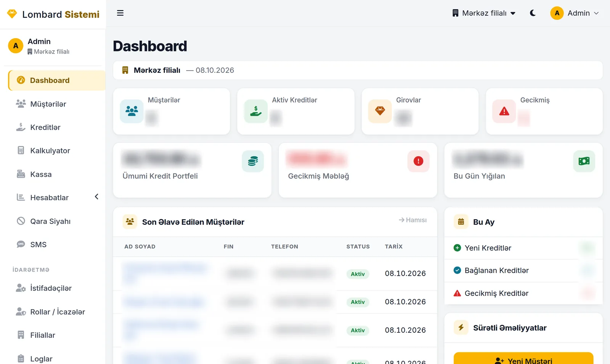Image resolution: width=610 pixels, height=364 pixels.
Task: Click the STATUS column header
Action: [358, 247]
